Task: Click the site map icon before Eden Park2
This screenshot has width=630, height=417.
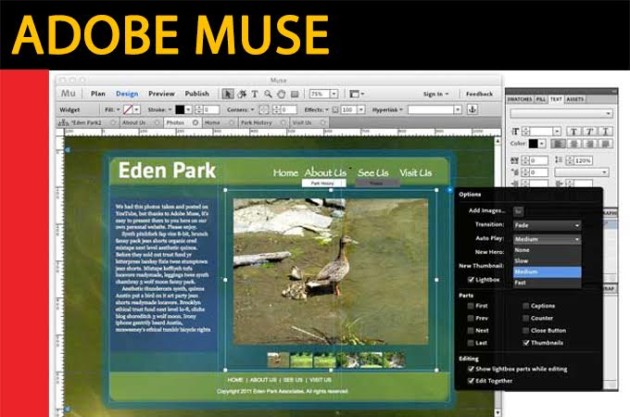Action: (63, 123)
